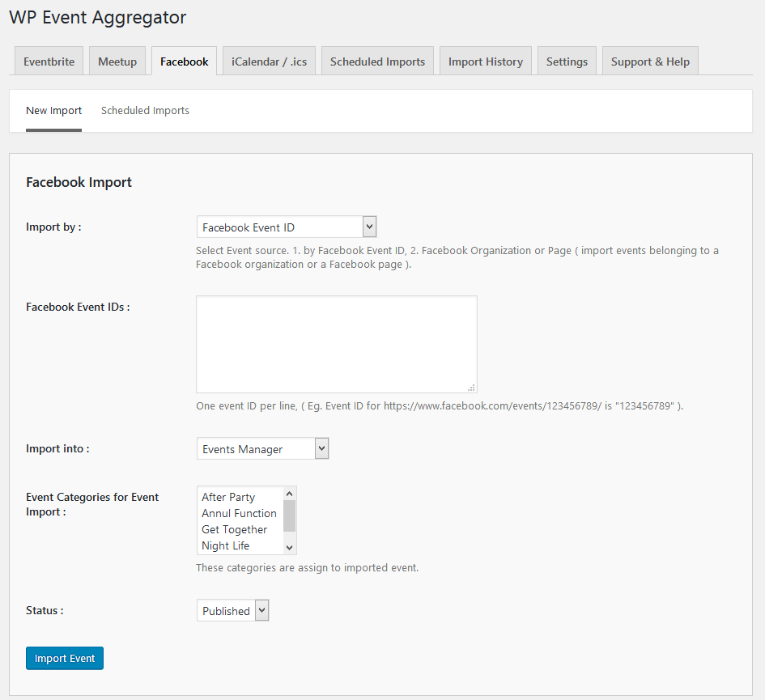Select the New Import sub-tab
Image resolution: width=765 pixels, height=700 pixels.
[53, 111]
